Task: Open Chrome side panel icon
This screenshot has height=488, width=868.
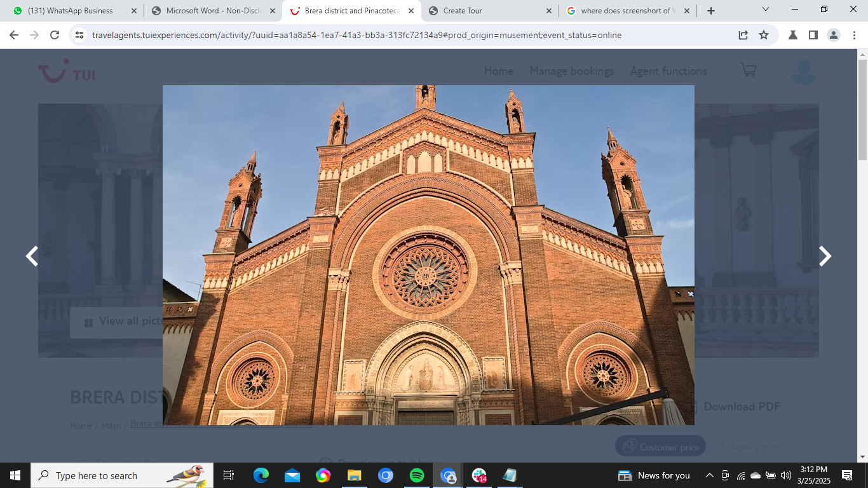Action: [x=813, y=35]
